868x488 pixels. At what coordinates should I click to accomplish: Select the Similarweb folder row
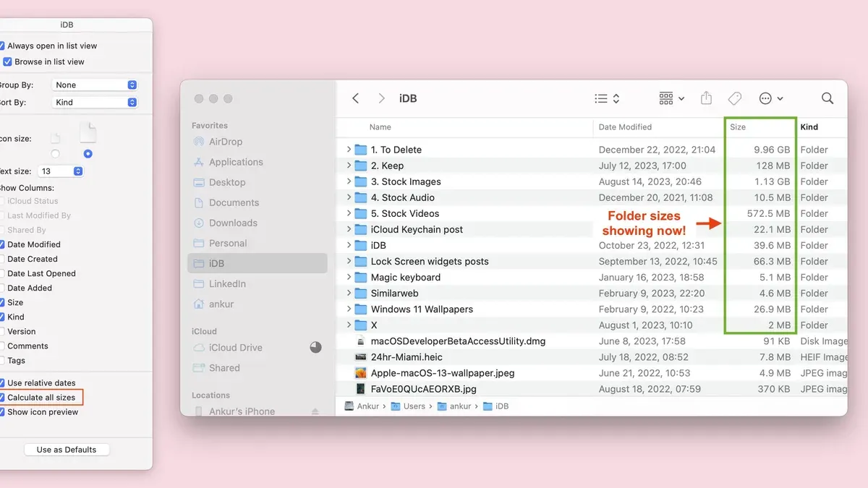[592, 294]
